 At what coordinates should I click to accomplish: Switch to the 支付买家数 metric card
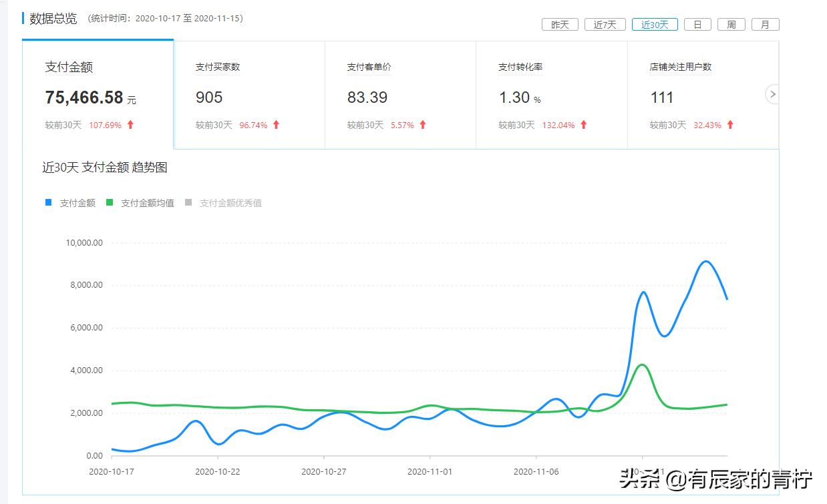pyautogui.click(x=249, y=93)
